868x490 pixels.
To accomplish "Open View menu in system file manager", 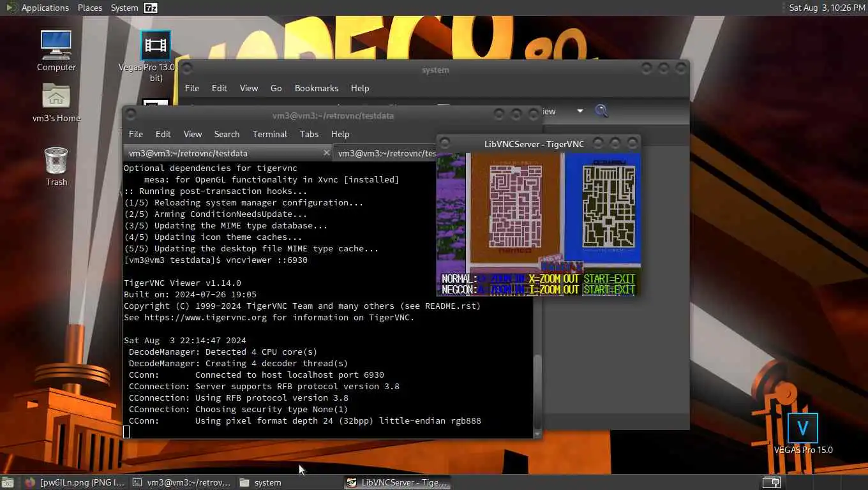I will coord(249,88).
